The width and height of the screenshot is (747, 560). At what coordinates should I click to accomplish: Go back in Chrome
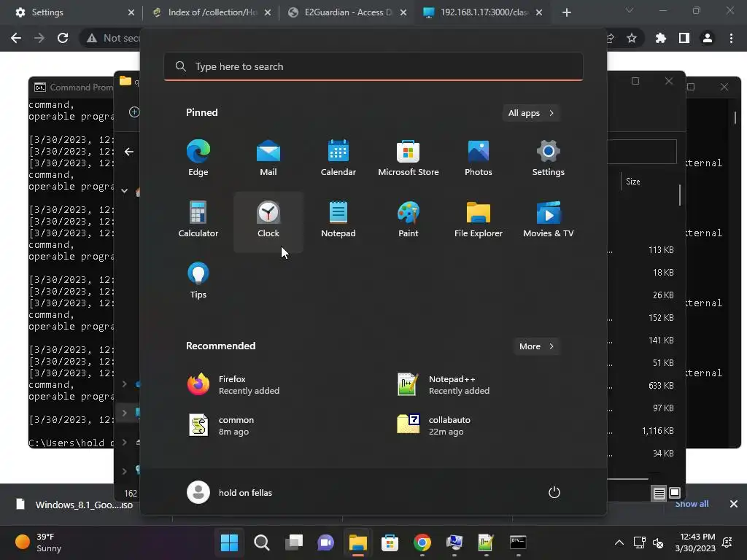pos(16,38)
